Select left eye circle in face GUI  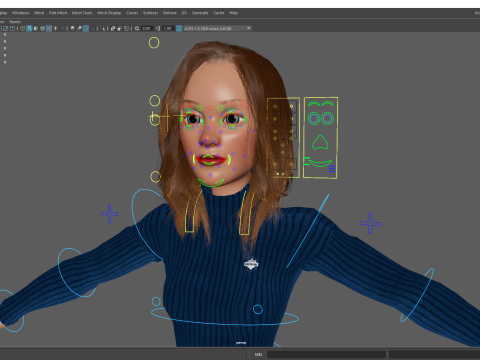314,118
